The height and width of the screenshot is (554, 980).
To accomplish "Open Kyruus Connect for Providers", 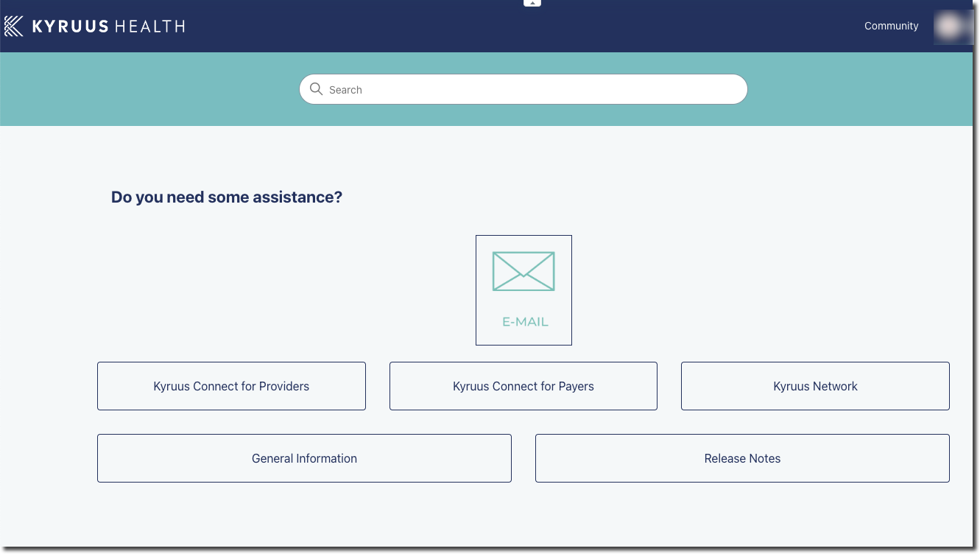I will [x=231, y=386].
